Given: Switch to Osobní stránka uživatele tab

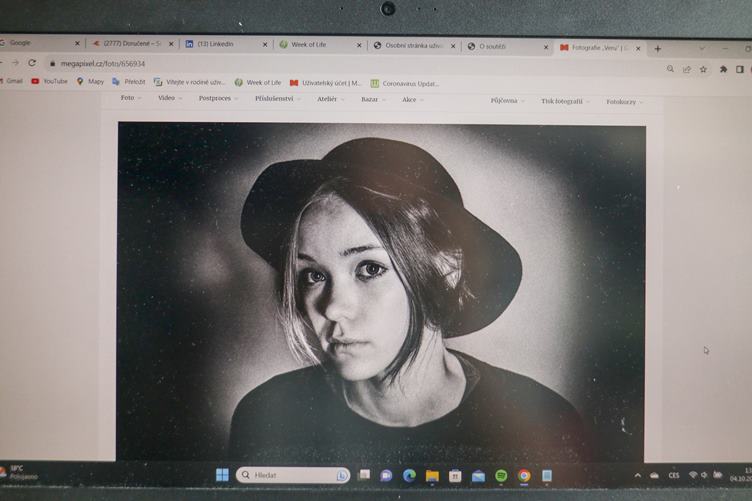Looking at the screenshot, I should pos(414,46).
